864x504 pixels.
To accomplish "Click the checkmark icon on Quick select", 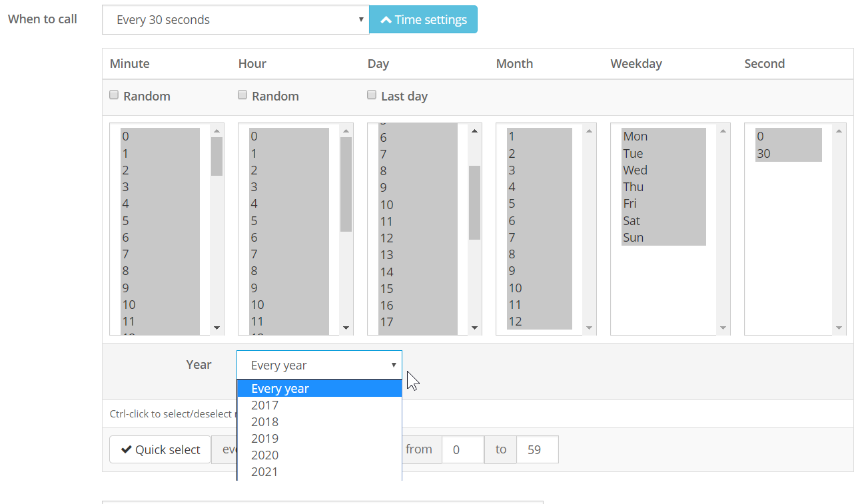I will click(x=127, y=449).
